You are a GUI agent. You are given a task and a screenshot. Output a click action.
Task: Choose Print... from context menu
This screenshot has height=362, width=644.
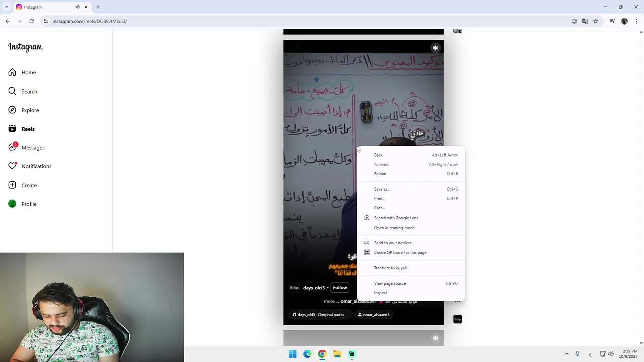[x=411, y=199]
